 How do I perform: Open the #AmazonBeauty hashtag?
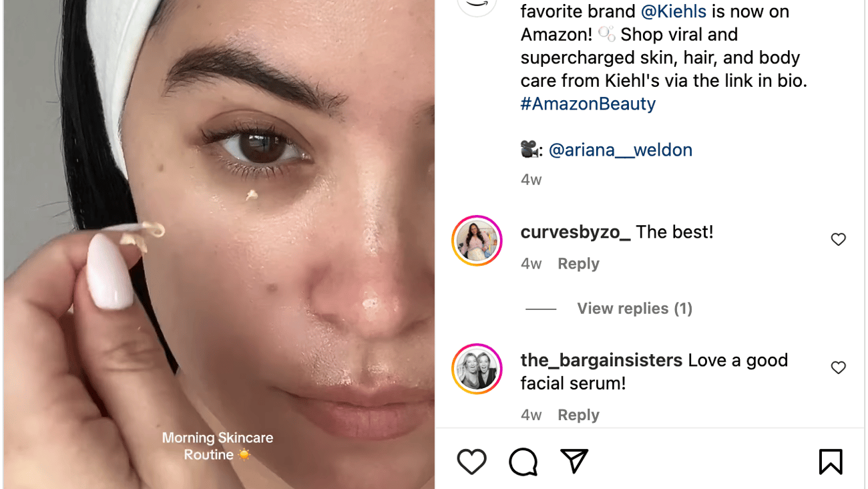pyautogui.click(x=588, y=104)
